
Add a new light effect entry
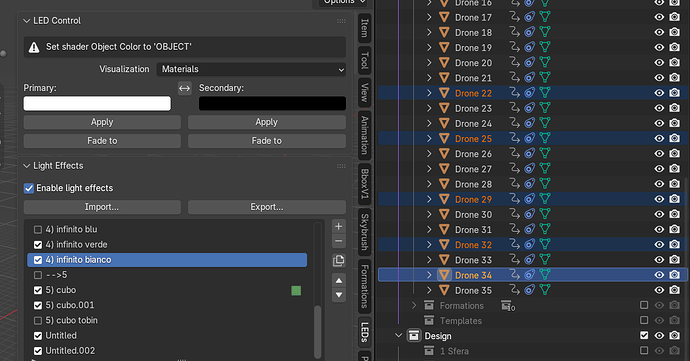[338, 226]
